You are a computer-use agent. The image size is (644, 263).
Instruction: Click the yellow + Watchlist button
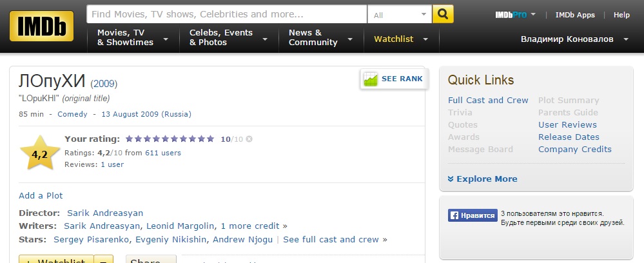[x=56, y=260]
